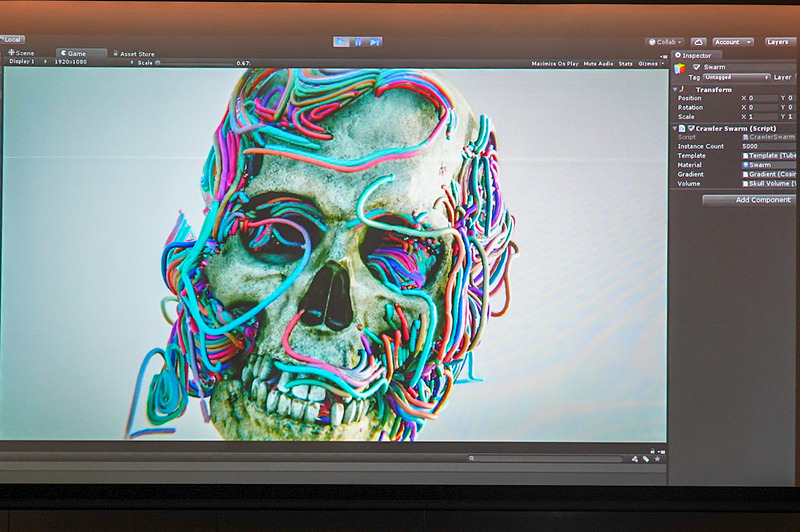Select the Inspector tab
Viewport: 800px width, 532px height.
tap(696, 55)
